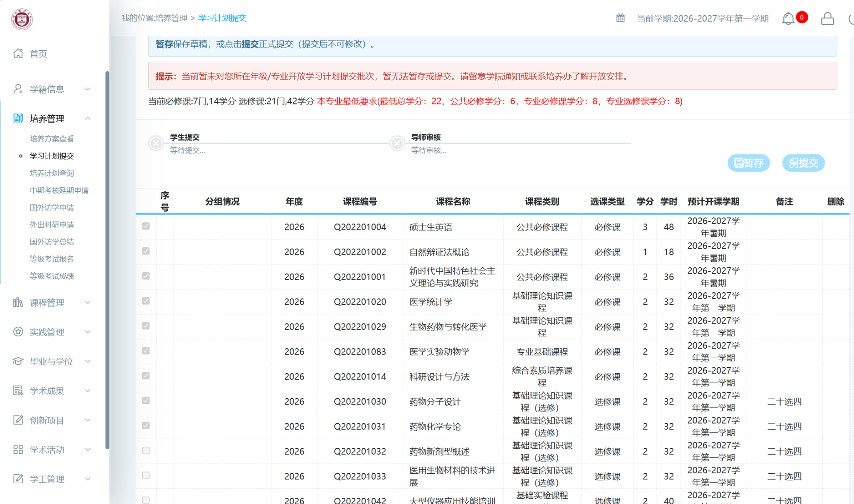Expand the 实践管理 menu chevron
The image size is (854, 504).
point(88,332)
